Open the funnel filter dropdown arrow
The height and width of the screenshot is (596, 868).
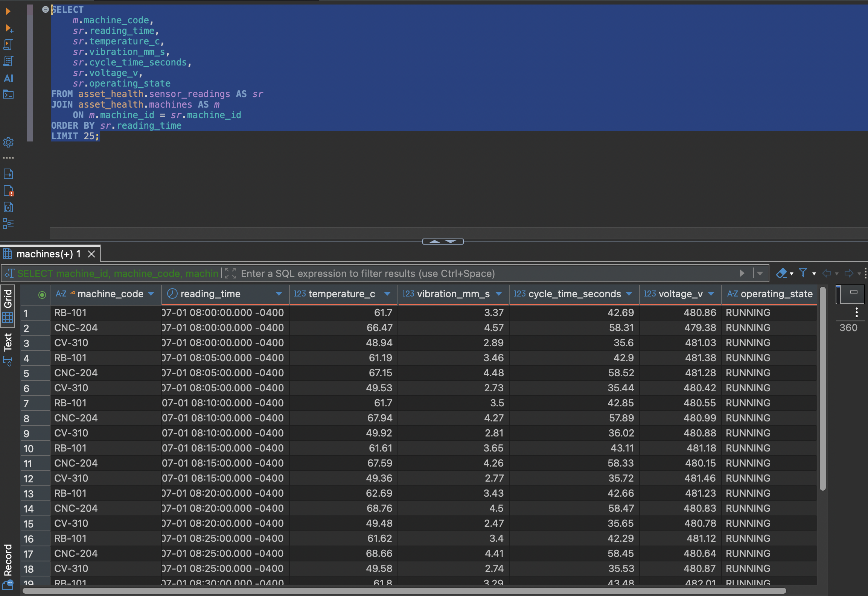pos(814,274)
